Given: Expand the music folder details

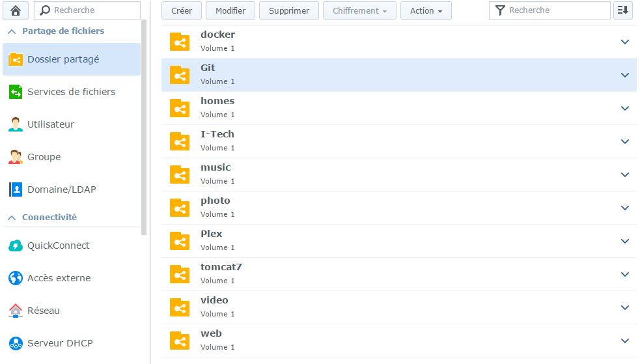Looking at the screenshot, I should pyautogui.click(x=625, y=175).
